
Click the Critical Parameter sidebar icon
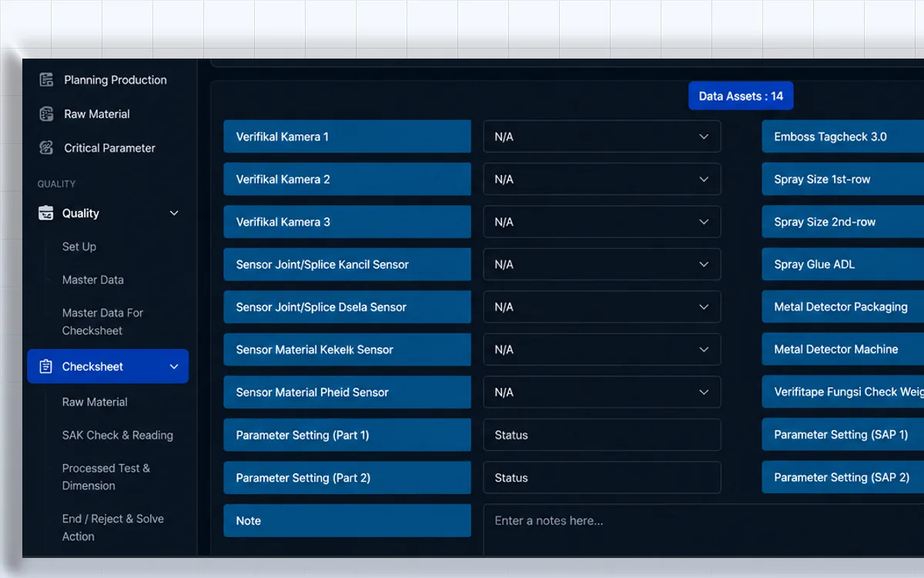pyautogui.click(x=46, y=148)
